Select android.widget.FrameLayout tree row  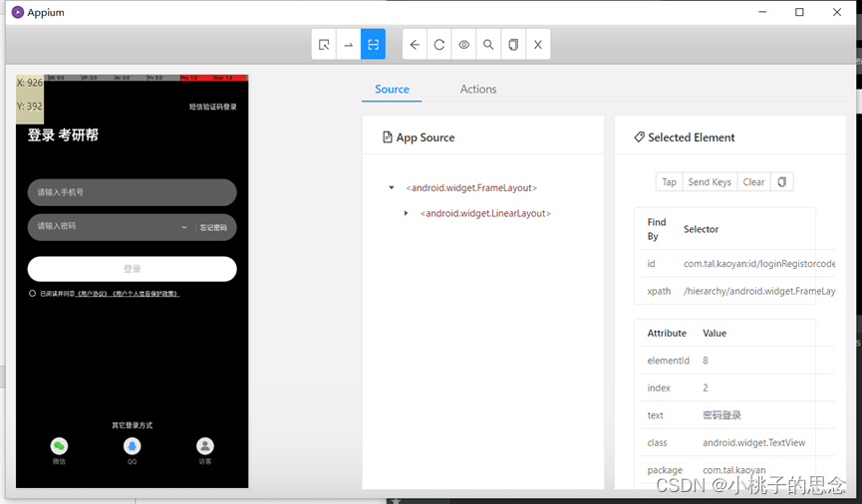[471, 188]
